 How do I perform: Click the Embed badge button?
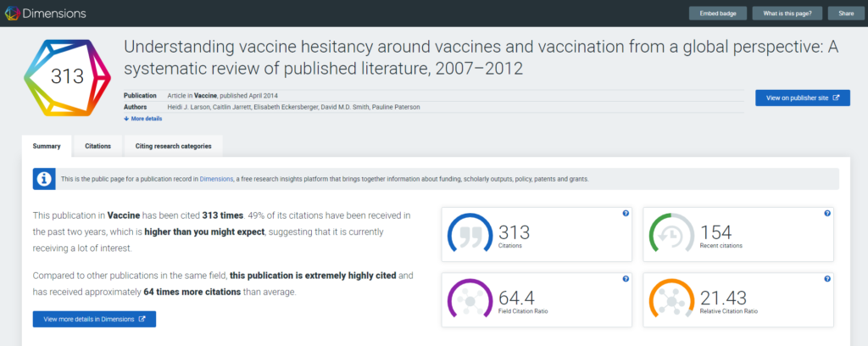click(x=718, y=14)
